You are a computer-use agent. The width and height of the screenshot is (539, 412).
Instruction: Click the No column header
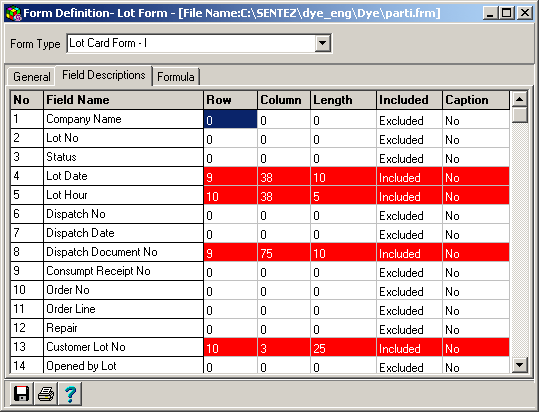pyautogui.click(x=27, y=100)
